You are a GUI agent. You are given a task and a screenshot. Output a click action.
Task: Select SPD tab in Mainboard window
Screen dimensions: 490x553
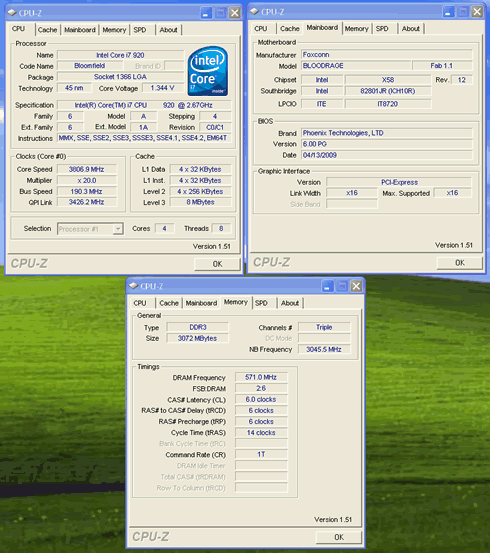(x=382, y=29)
